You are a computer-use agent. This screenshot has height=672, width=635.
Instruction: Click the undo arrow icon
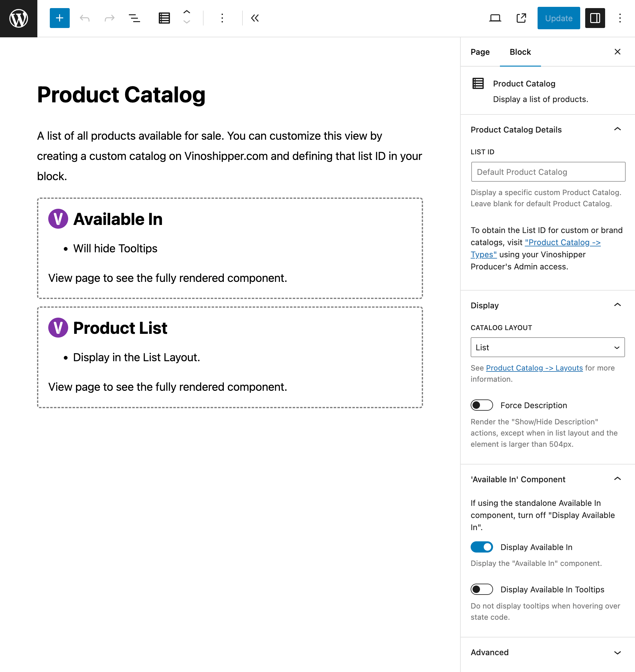pyautogui.click(x=83, y=18)
